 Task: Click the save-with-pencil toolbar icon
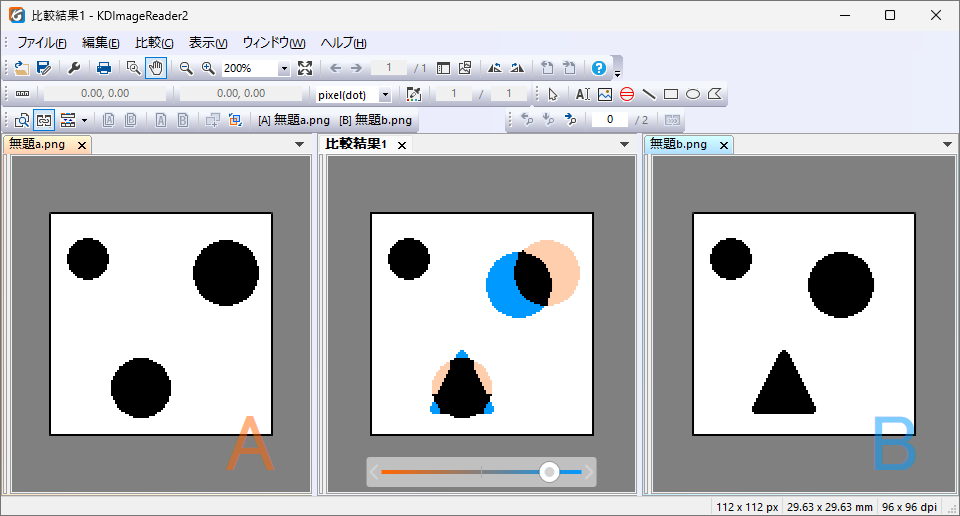(43, 68)
